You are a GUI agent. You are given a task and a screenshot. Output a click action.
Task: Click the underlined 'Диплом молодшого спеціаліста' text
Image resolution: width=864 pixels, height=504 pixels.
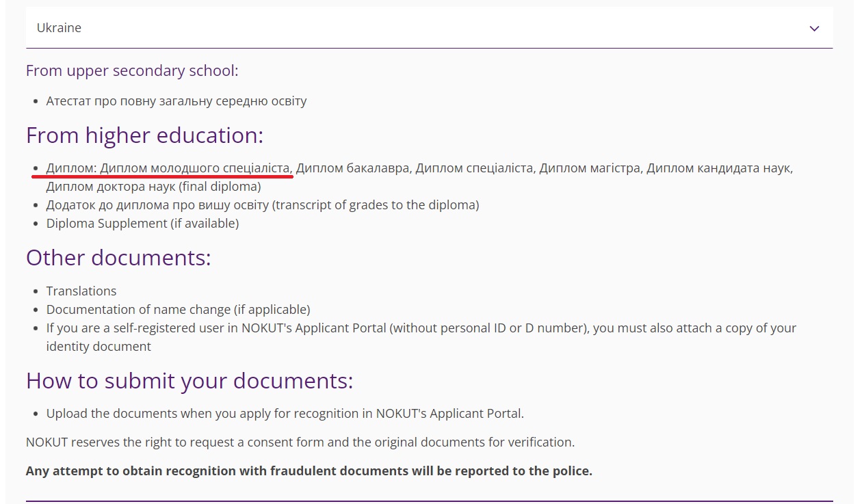[196, 168]
